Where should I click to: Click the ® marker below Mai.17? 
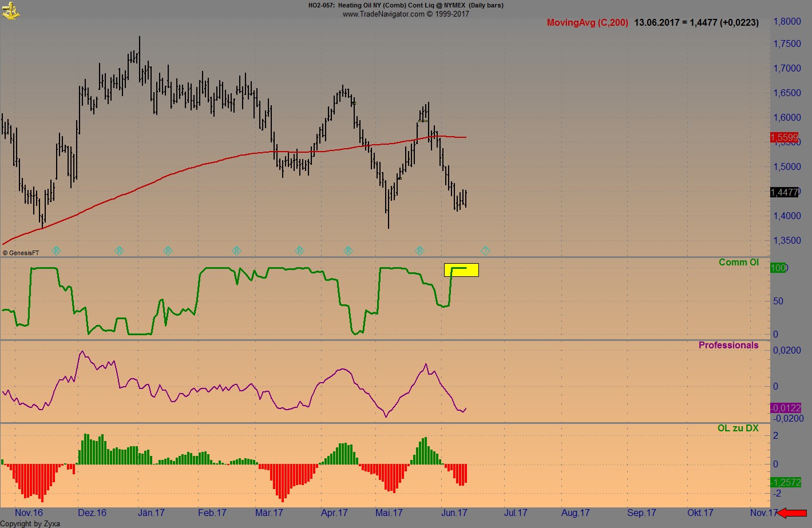pyautogui.click(x=348, y=250)
